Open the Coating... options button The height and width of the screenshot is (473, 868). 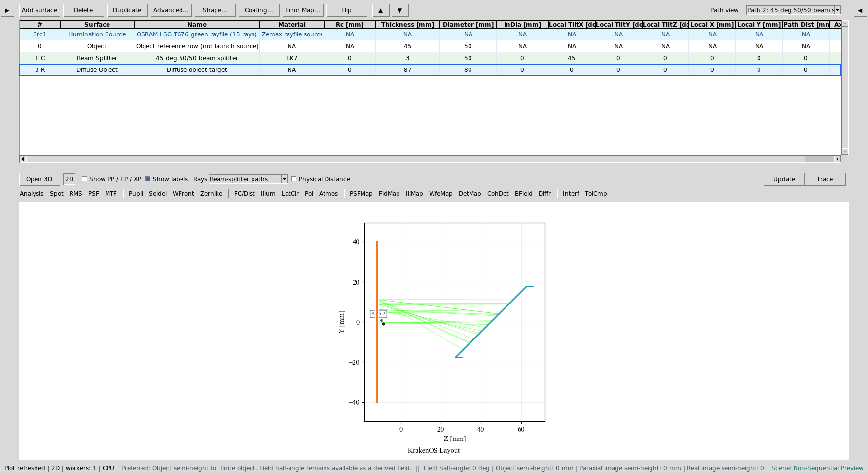(x=259, y=10)
